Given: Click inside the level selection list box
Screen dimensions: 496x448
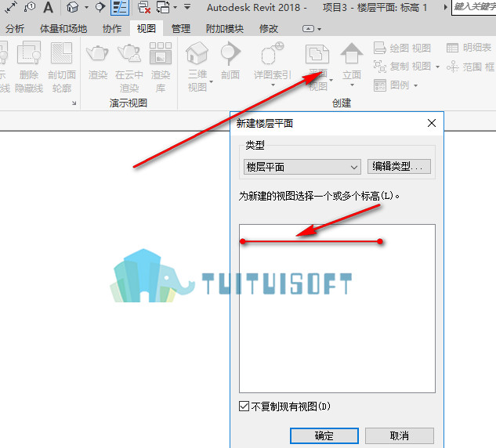Looking at the screenshot, I should 337,309.
